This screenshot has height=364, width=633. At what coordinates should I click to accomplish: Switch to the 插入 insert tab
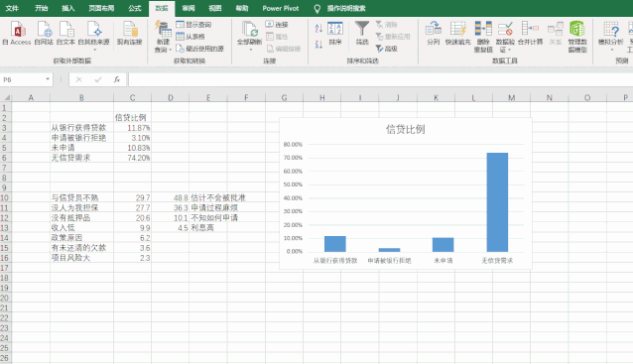coord(67,8)
